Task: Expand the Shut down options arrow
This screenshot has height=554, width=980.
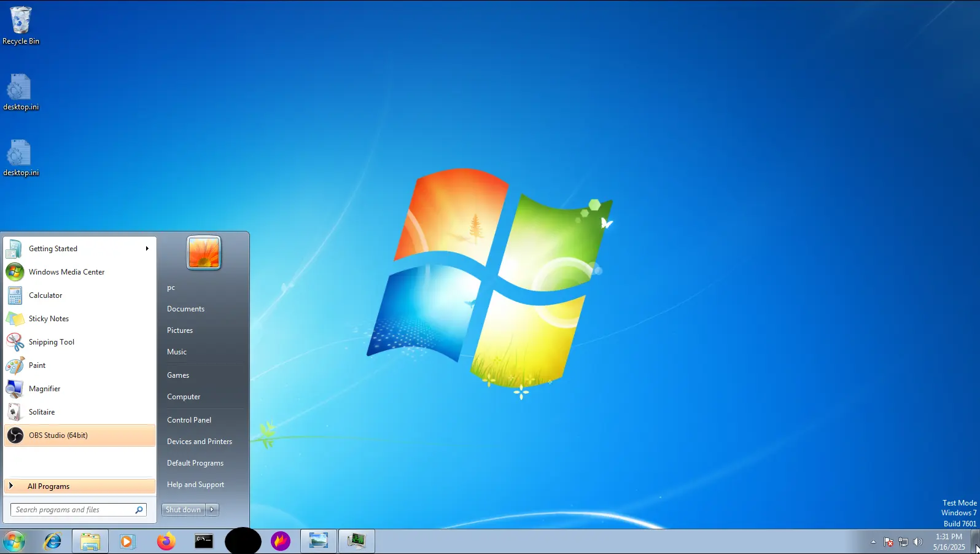Action: click(212, 510)
